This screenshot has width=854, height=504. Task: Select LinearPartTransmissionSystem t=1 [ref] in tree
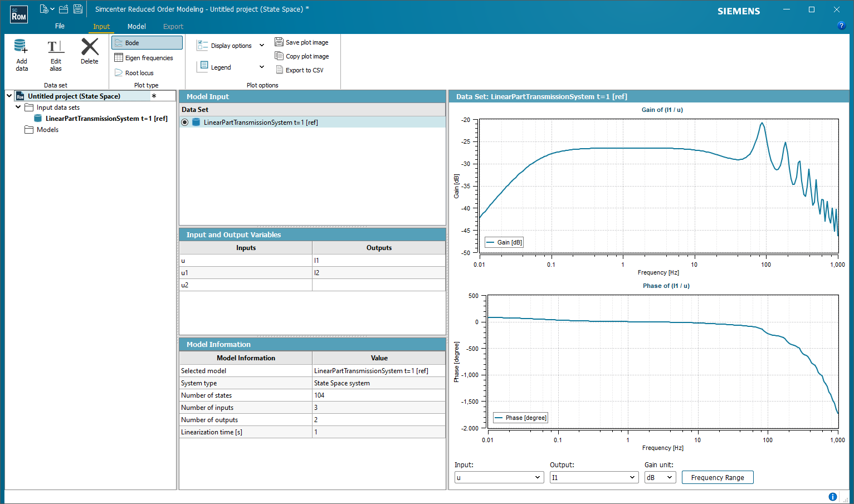(106, 119)
